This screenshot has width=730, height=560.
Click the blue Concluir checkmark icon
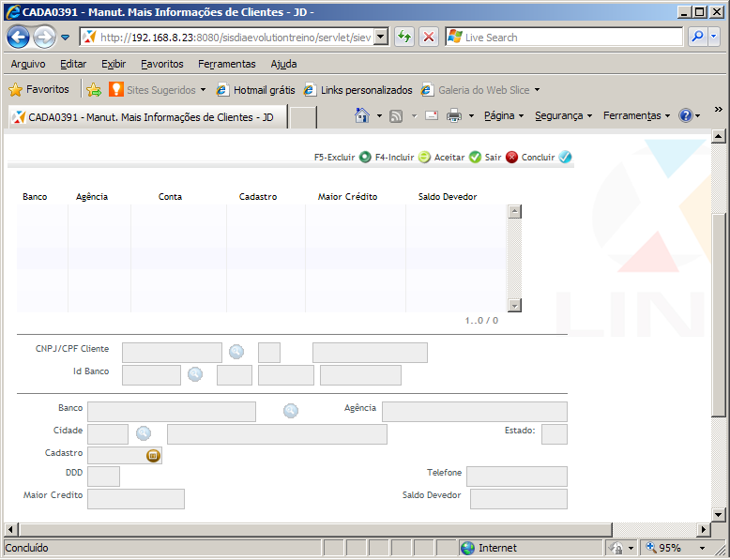(x=565, y=157)
